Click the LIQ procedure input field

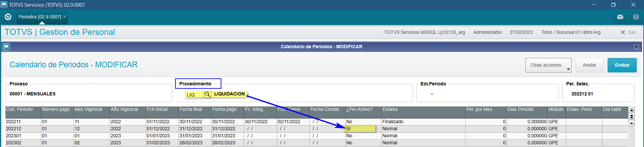(x=194, y=95)
